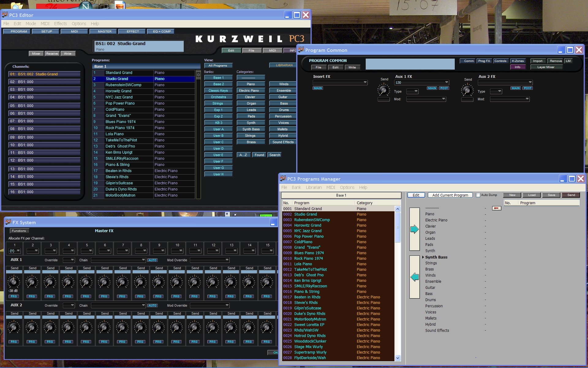Toggle AUTO on the AUX 2 chain row
The height and width of the screenshot is (368, 588).
(x=152, y=305)
